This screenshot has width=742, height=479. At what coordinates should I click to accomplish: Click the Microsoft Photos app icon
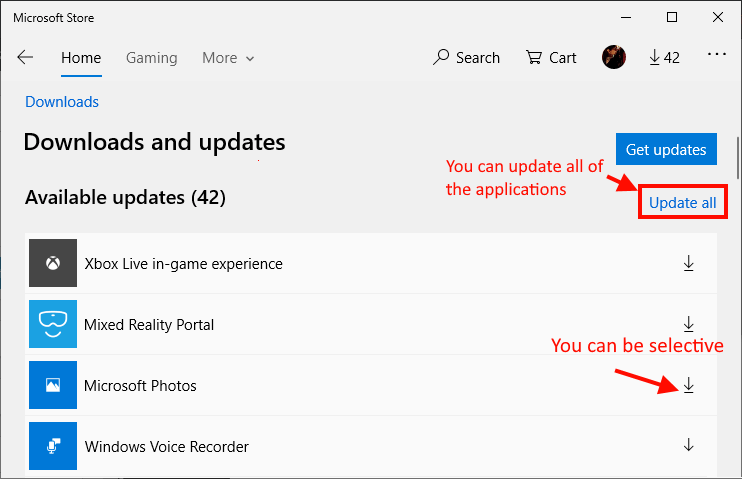[x=53, y=385]
